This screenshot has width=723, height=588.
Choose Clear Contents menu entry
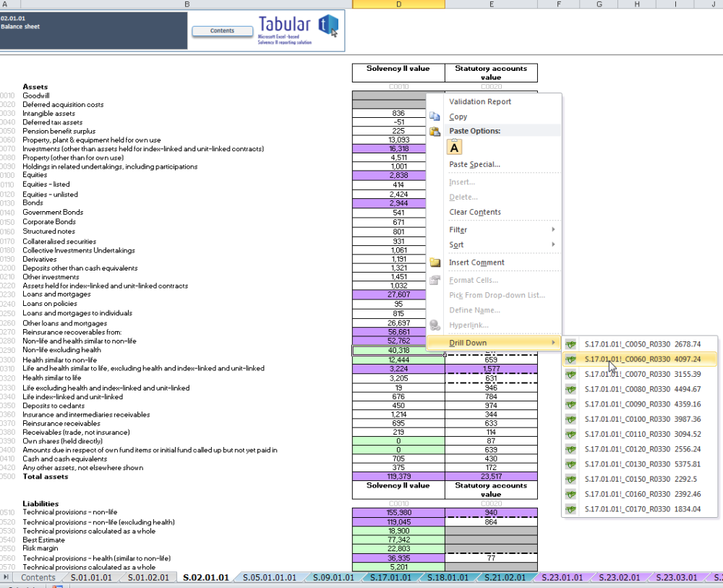pyautogui.click(x=475, y=212)
